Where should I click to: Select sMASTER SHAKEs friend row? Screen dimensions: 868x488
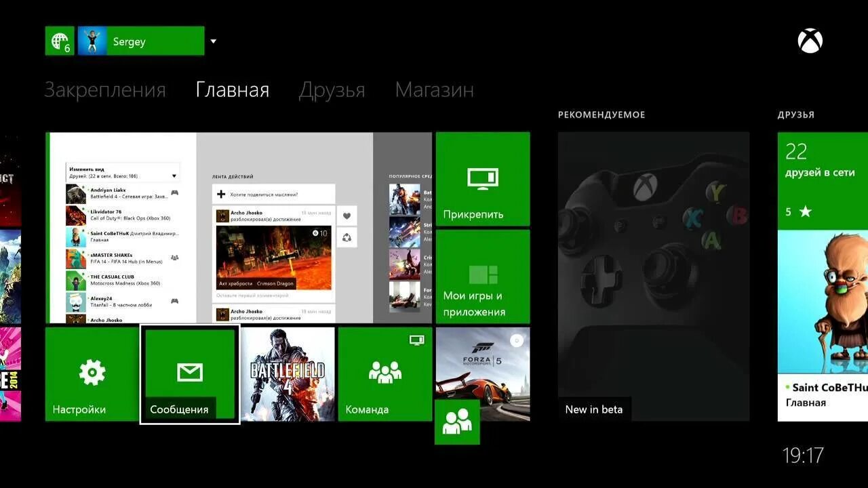(x=123, y=258)
